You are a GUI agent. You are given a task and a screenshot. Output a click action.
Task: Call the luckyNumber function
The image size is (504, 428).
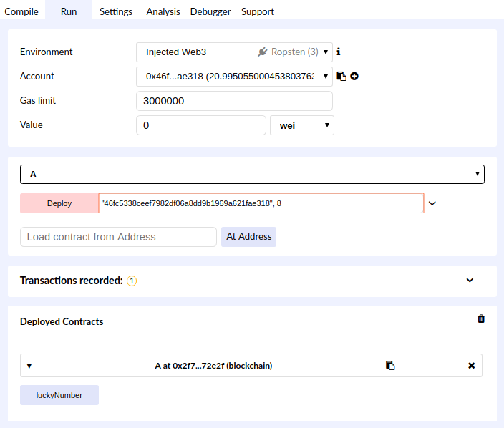click(59, 395)
